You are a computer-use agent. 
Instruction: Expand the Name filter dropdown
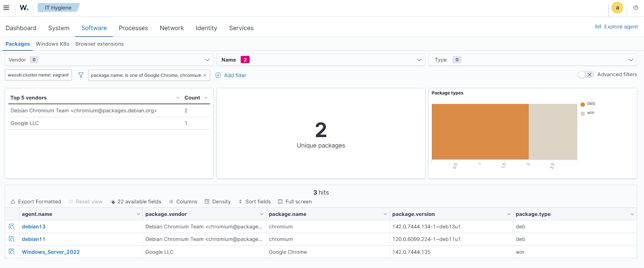pyautogui.click(x=321, y=60)
